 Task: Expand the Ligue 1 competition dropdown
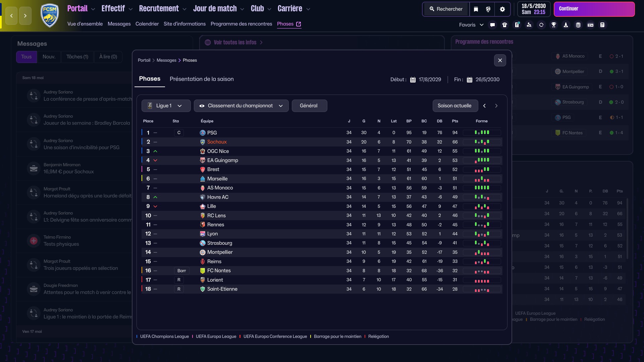(x=166, y=106)
